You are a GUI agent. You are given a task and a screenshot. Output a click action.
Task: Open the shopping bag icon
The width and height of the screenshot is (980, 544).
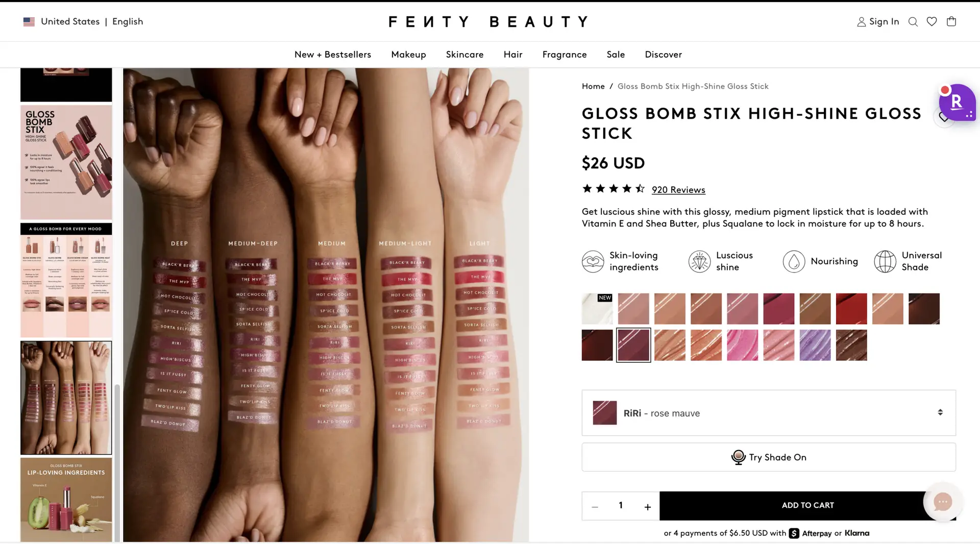(951, 21)
